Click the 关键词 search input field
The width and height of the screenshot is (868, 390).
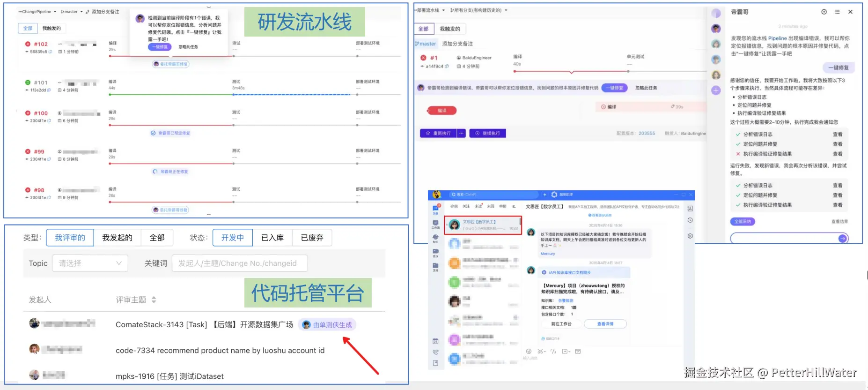tap(239, 263)
